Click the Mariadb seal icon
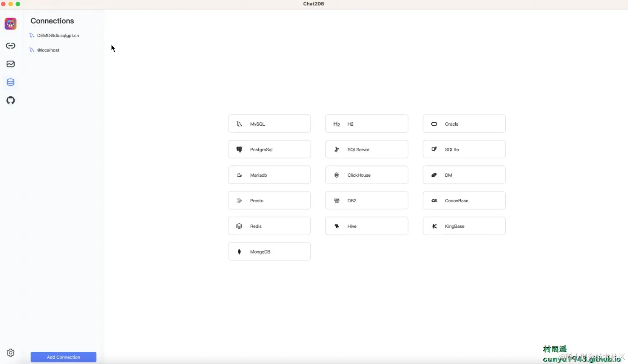Viewport: 628px width, 364px height. point(239,175)
